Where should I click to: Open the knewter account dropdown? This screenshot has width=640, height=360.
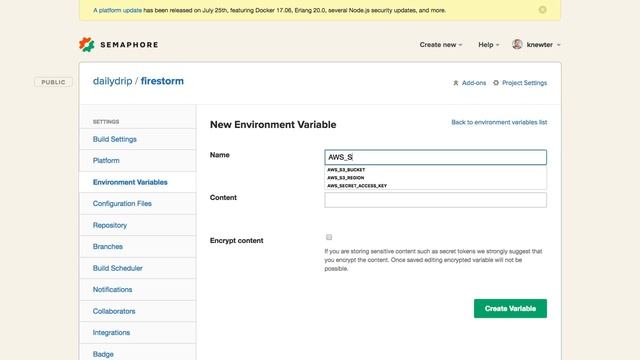543,45
